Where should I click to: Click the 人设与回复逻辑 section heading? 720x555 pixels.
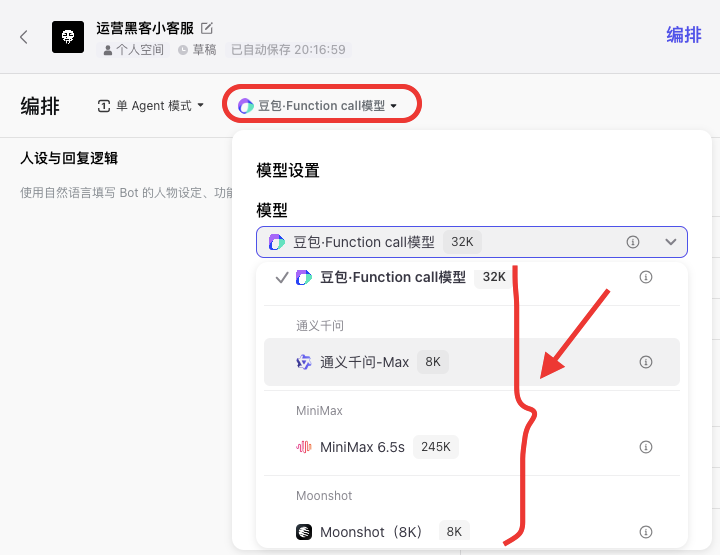click(69, 158)
